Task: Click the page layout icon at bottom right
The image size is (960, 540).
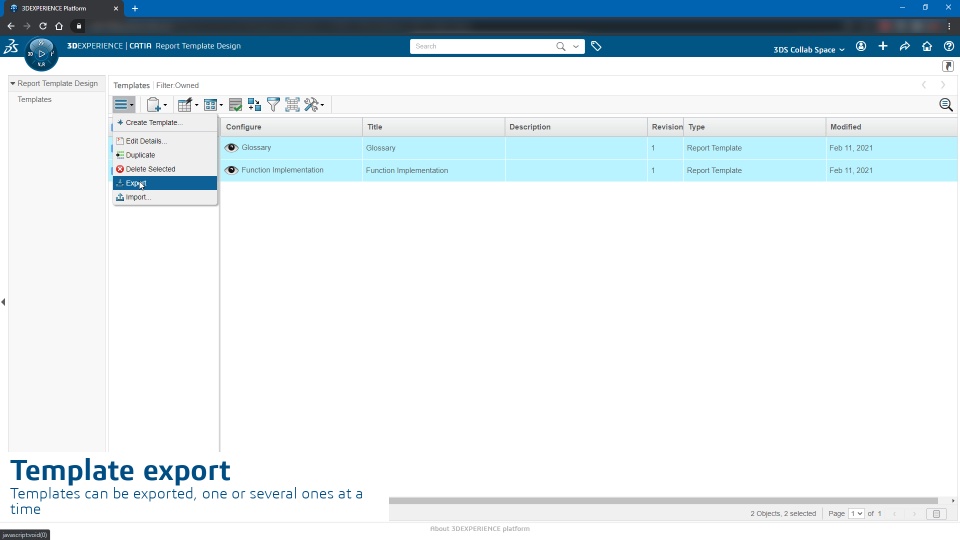Action: click(x=936, y=514)
